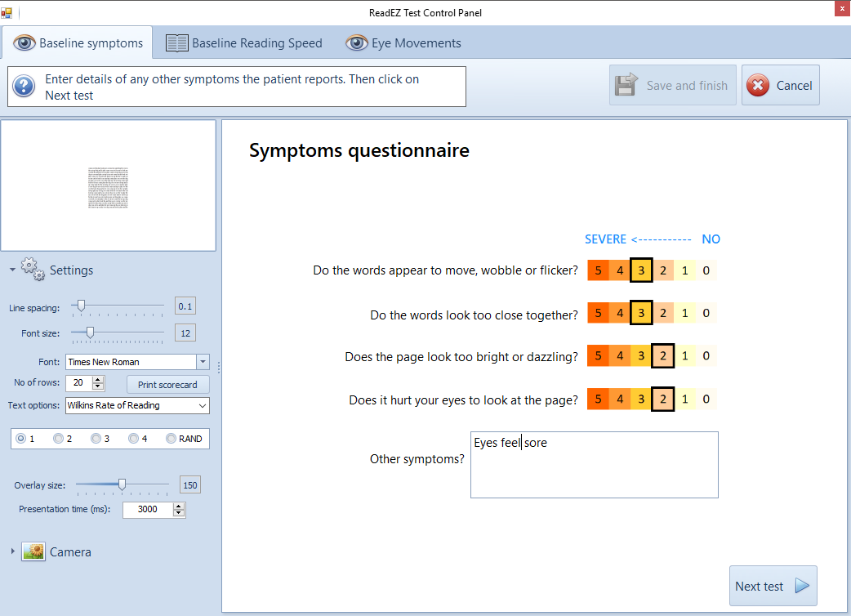The image size is (851, 616).
Task: Click the red X Cancel icon
Action: click(x=758, y=86)
